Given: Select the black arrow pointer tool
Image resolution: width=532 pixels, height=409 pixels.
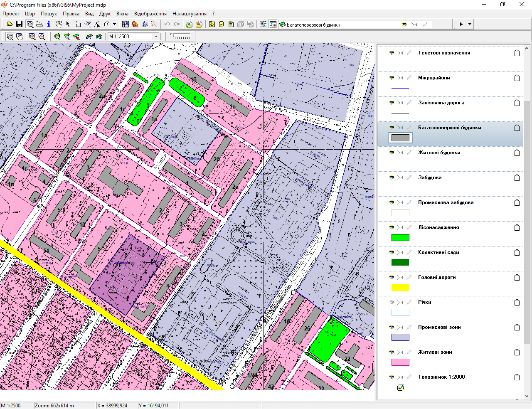Looking at the screenshot, I should 68,24.
